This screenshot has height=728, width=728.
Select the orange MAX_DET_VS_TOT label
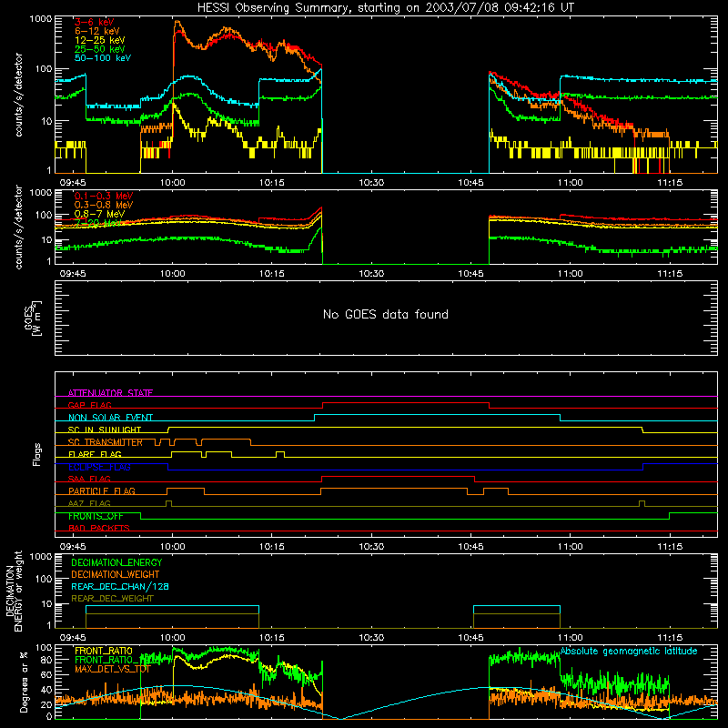coord(113,669)
